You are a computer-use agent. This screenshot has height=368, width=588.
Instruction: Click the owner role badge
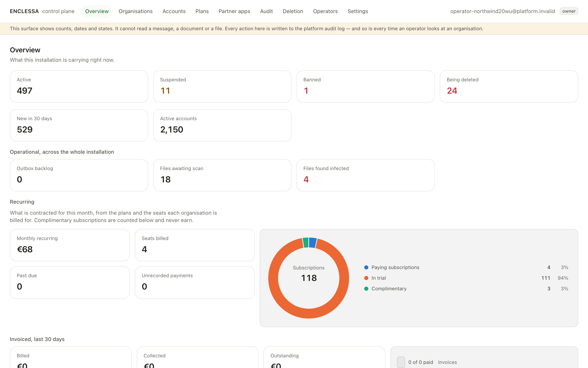click(569, 11)
